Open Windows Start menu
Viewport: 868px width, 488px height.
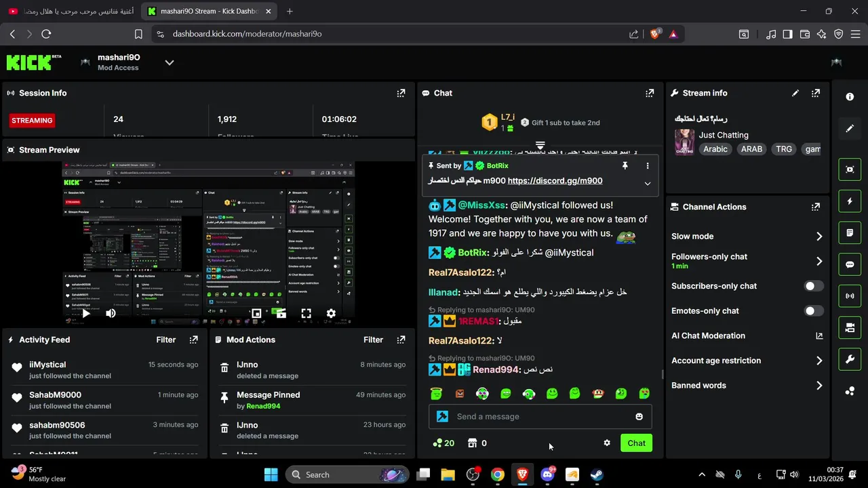click(271, 474)
